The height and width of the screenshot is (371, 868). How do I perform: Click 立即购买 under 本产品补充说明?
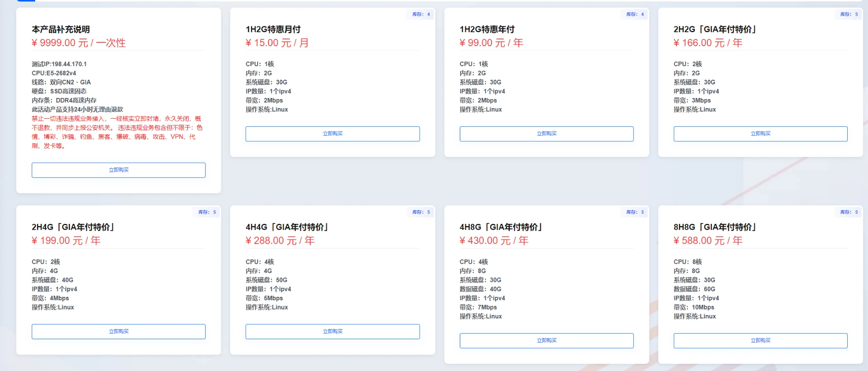pos(118,170)
